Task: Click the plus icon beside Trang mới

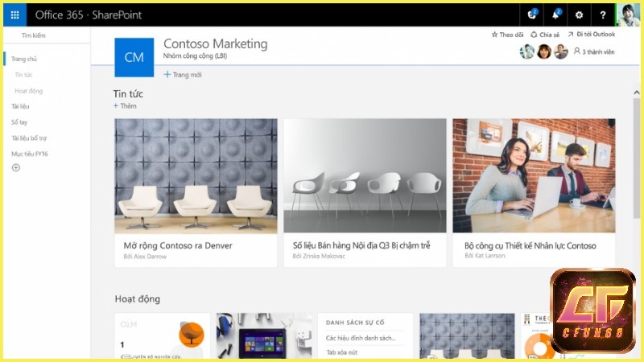Action: click(167, 74)
